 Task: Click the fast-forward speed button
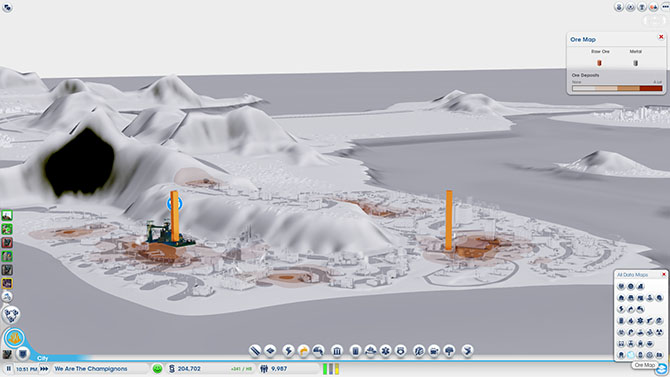pyautogui.click(x=44, y=368)
